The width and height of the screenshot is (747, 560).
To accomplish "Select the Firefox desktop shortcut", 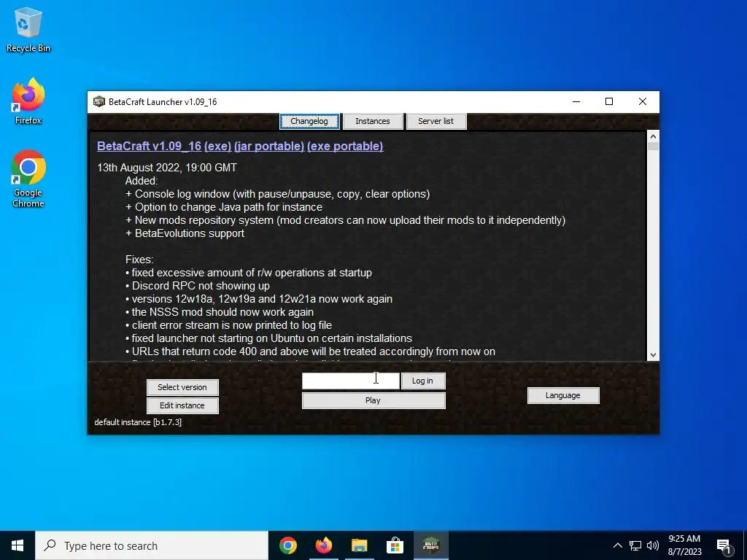I will pos(28,101).
